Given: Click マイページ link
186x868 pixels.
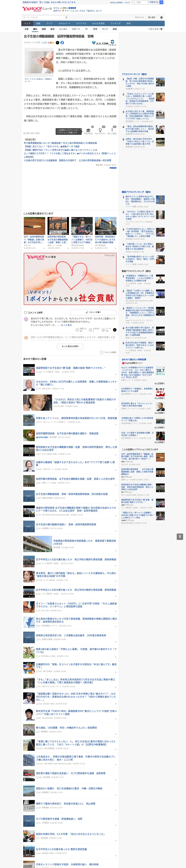Looking at the screenshot, I should click(x=139, y=17).
